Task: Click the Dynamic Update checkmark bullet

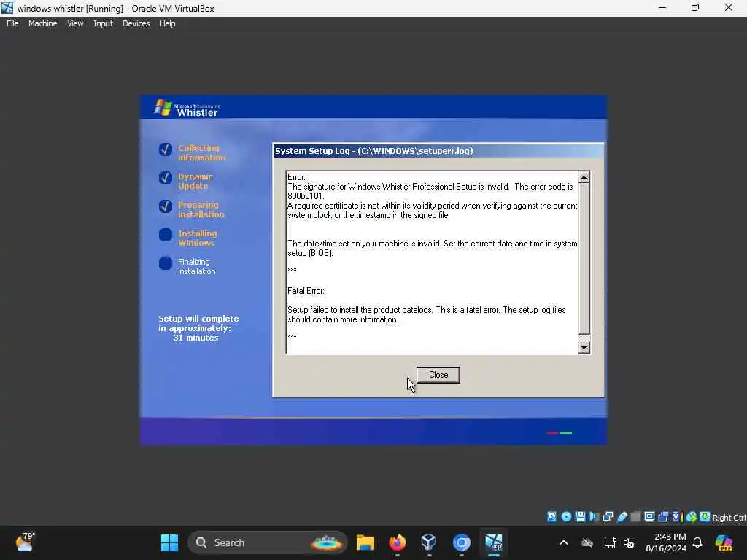Action: point(166,178)
